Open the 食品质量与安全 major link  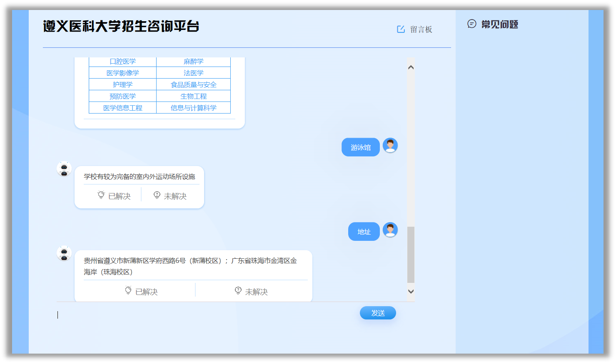coord(193,84)
